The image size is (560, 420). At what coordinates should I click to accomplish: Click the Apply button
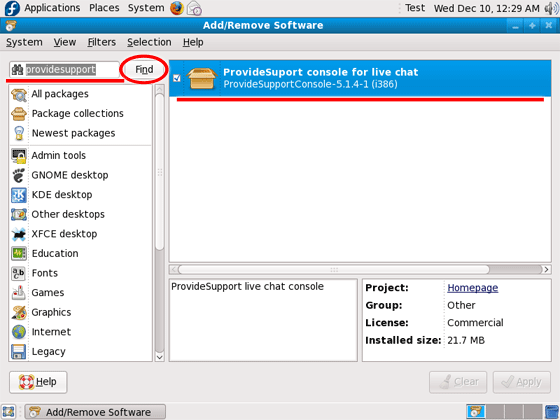pyautogui.click(x=522, y=382)
